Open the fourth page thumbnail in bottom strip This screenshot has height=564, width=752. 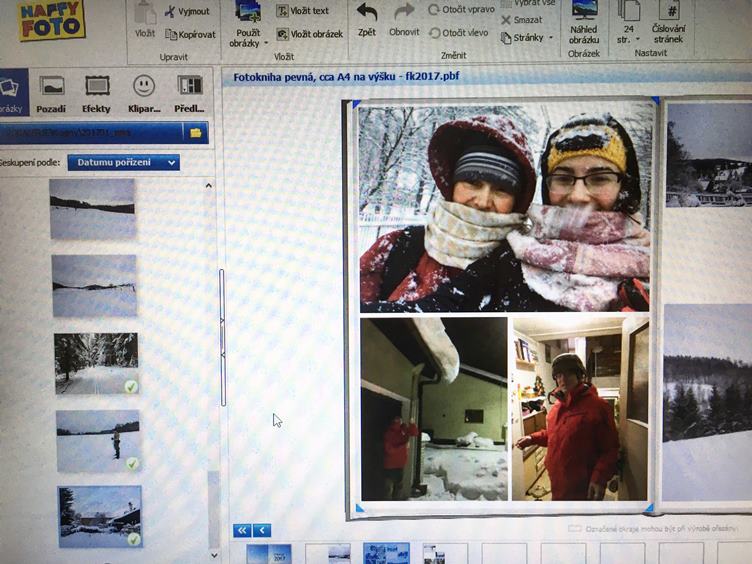coord(445,553)
